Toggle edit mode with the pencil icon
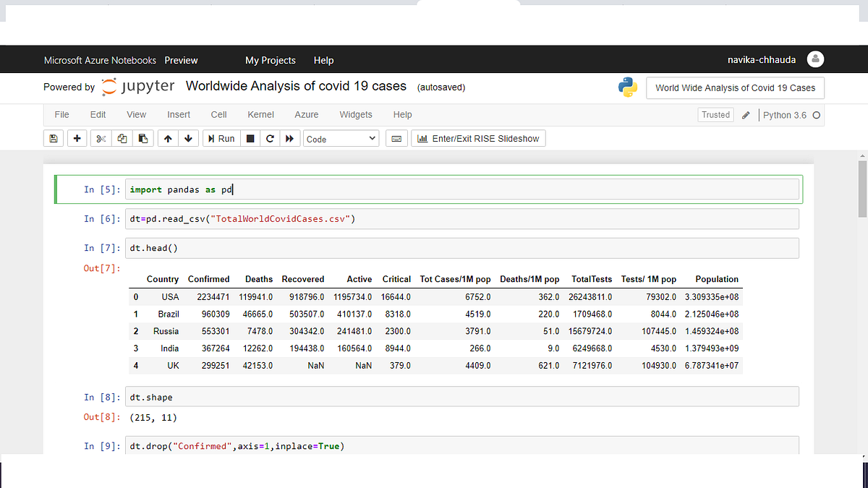The height and width of the screenshot is (488, 868). (x=746, y=114)
